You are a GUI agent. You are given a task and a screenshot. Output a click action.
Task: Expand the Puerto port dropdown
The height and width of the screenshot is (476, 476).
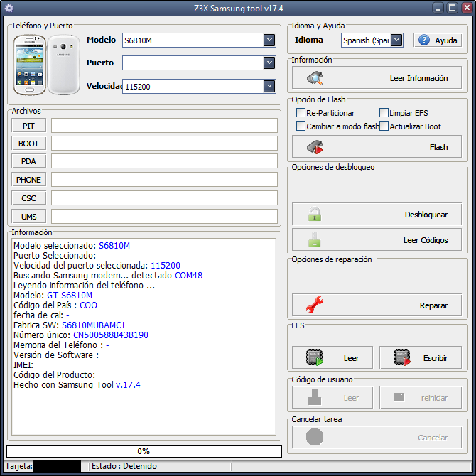(x=269, y=63)
